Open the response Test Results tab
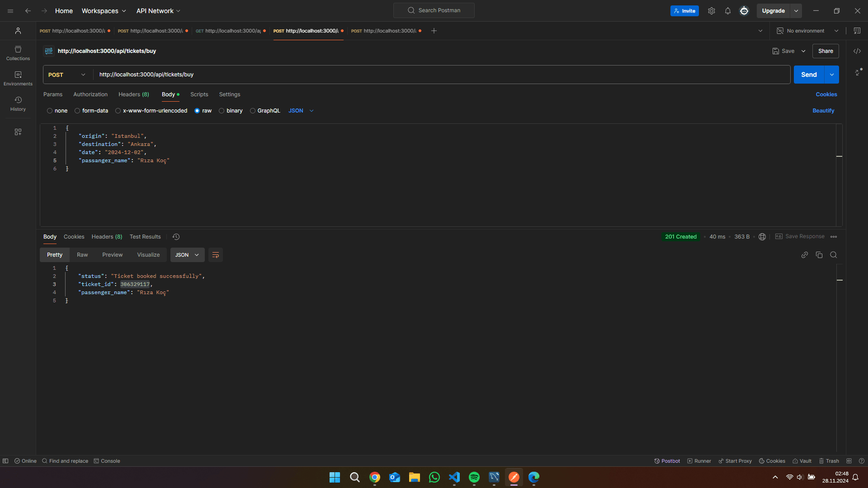 [145, 237]
